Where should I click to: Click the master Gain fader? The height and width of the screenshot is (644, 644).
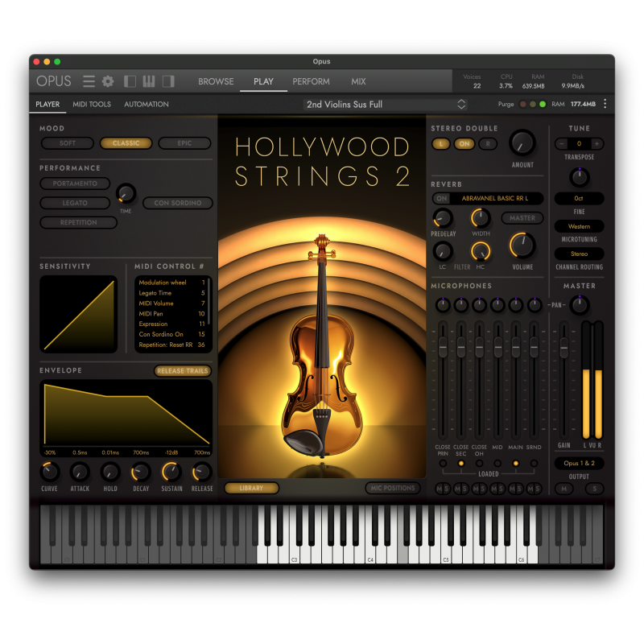point(564,347)
